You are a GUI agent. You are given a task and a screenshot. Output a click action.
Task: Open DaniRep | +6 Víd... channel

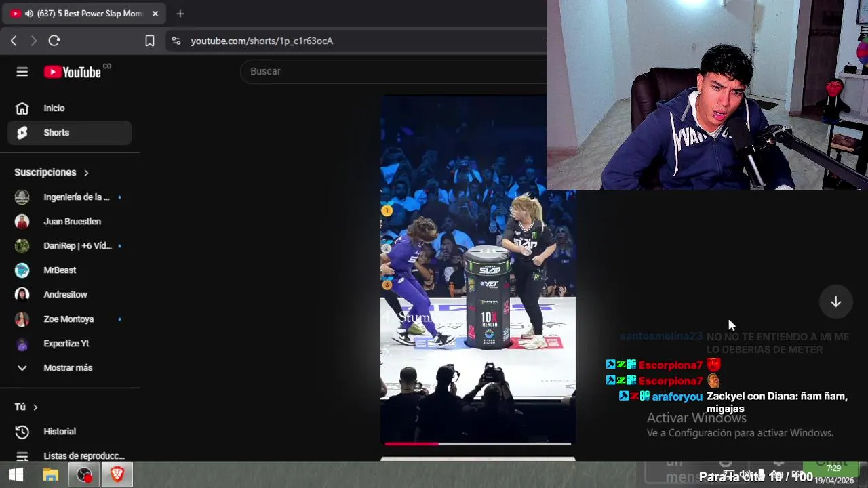tap(69, 246)
